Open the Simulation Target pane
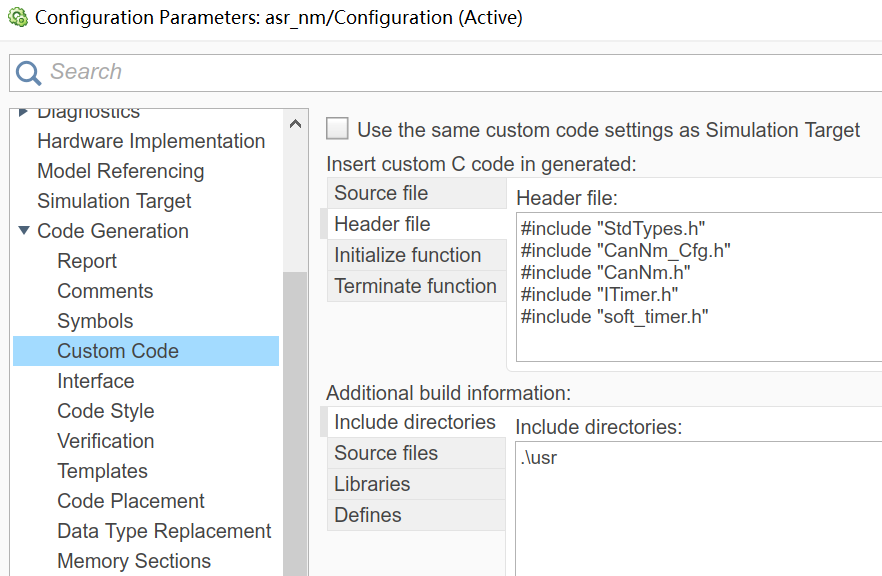Viewport: 882px width, 576px height. point(114,201)
